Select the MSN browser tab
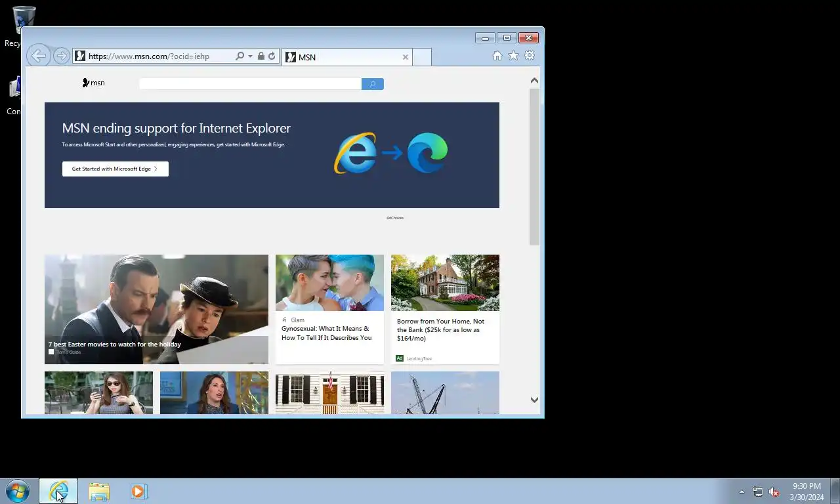The height and width of the screenshot is (504, 840). click(x=347, y=57)
